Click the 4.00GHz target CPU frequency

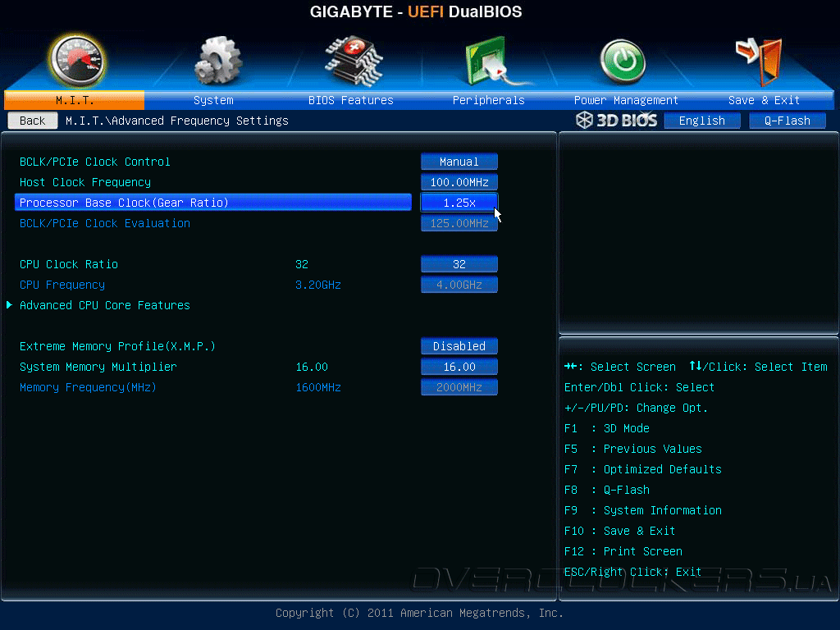coord(459,285)
